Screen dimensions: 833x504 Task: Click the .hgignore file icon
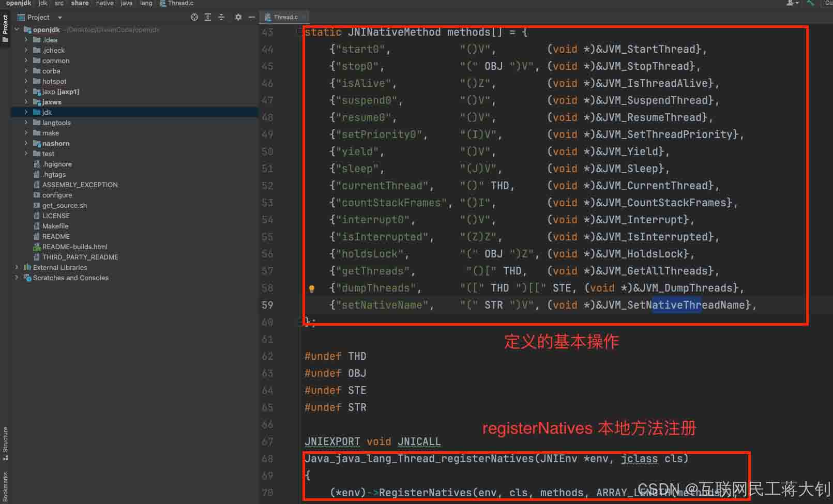[x=37, y=164]
